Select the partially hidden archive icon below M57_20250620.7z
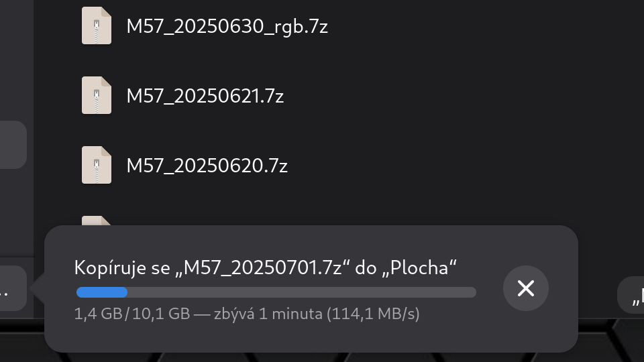The image size is (644, 362). (97, 221)
